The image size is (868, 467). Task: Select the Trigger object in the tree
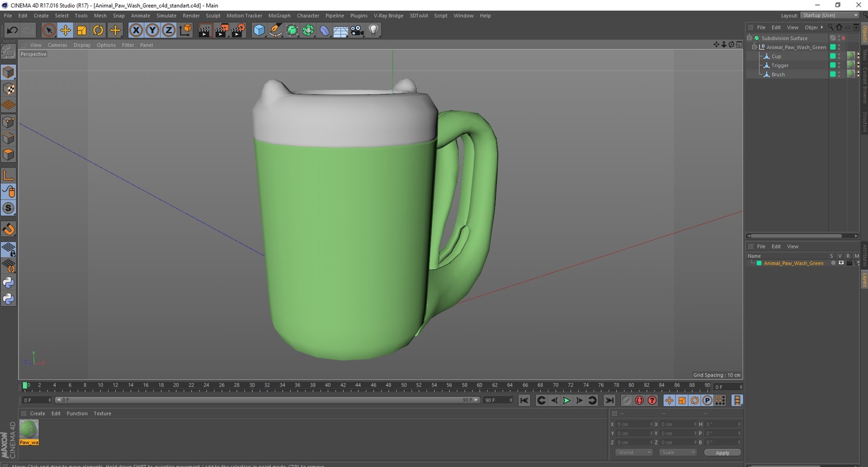[x=780, y=65]
